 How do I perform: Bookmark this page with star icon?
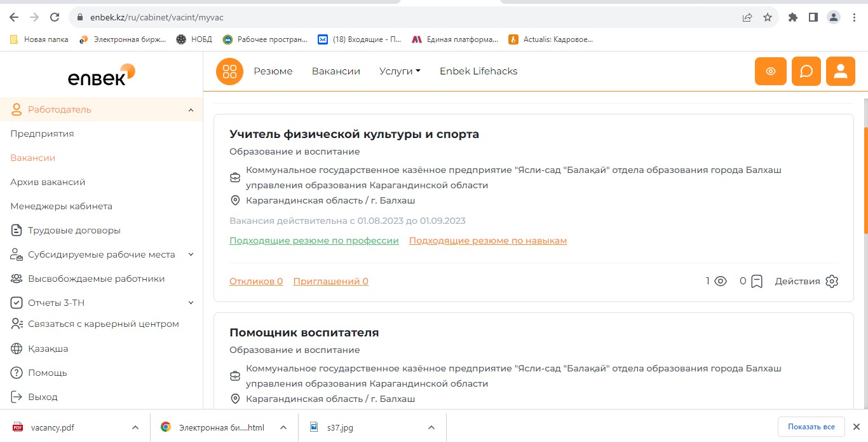click(767, 17)
